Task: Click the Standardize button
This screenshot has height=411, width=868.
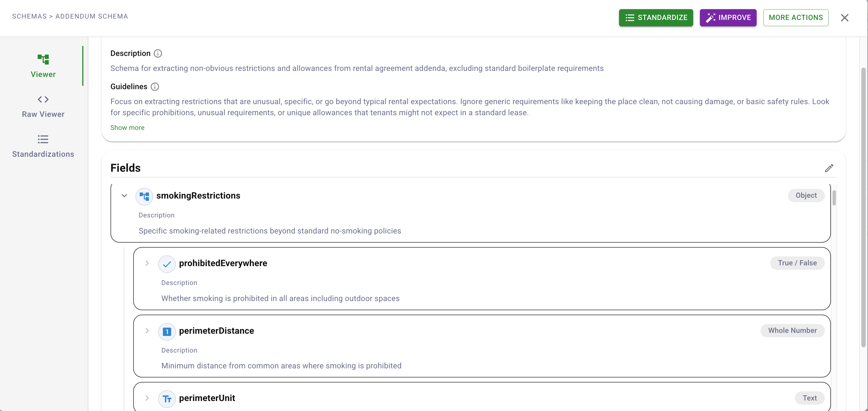Action: 656,17
